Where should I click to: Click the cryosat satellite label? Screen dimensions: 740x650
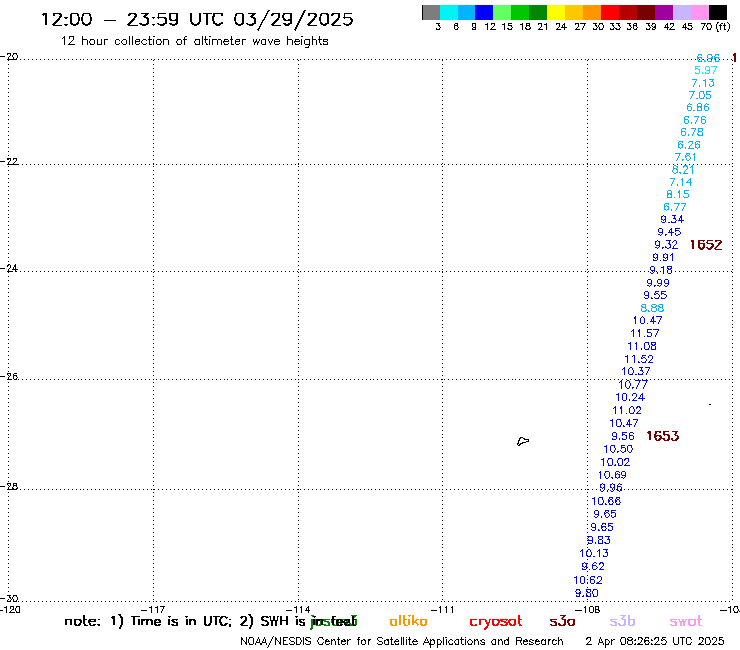coord(496,622)
